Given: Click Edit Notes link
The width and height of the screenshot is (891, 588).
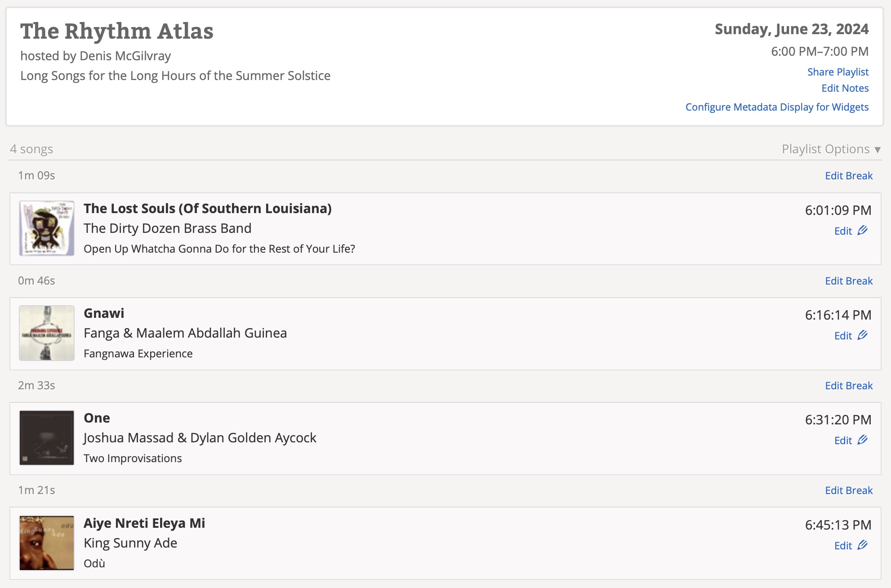Looking at the screenshot, I should pyautogui.click(x=845, y=88).
